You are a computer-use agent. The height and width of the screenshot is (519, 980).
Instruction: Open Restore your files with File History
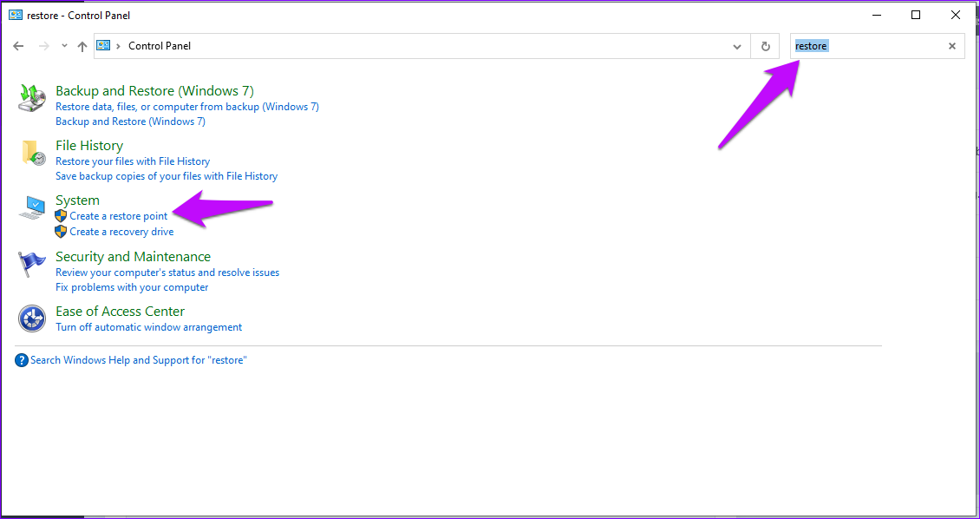[133, 161]
